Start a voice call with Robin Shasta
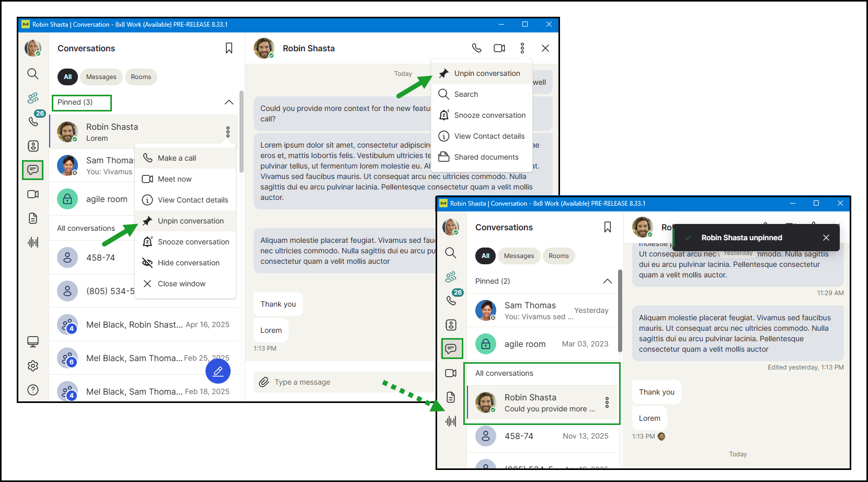This screenshot has width=868, height=482. click(476, 48)
